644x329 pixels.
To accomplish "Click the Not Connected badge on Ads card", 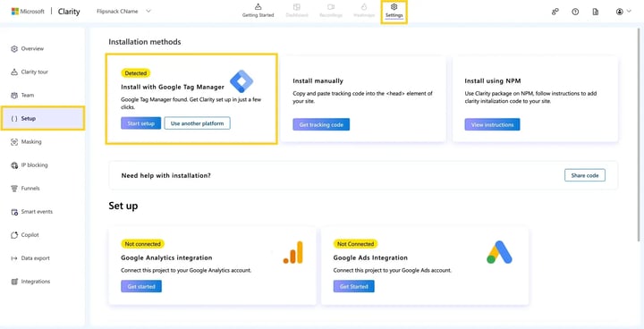I will coord(355,243).
